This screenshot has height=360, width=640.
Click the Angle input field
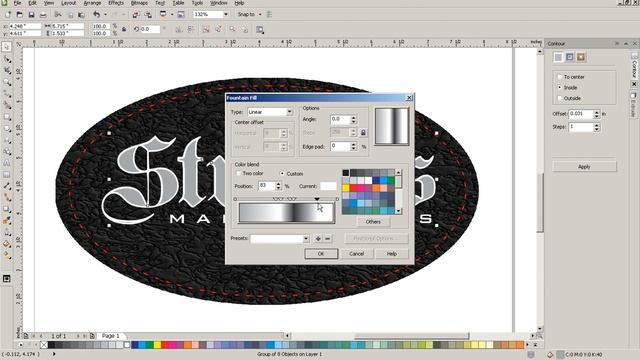pyautogui.click(x=340, y=120)
